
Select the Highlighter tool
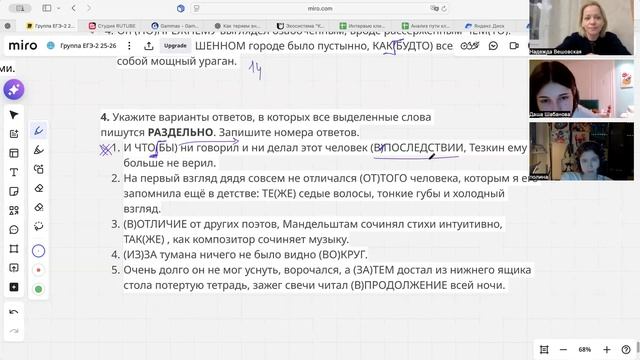[x=39, y=150]
